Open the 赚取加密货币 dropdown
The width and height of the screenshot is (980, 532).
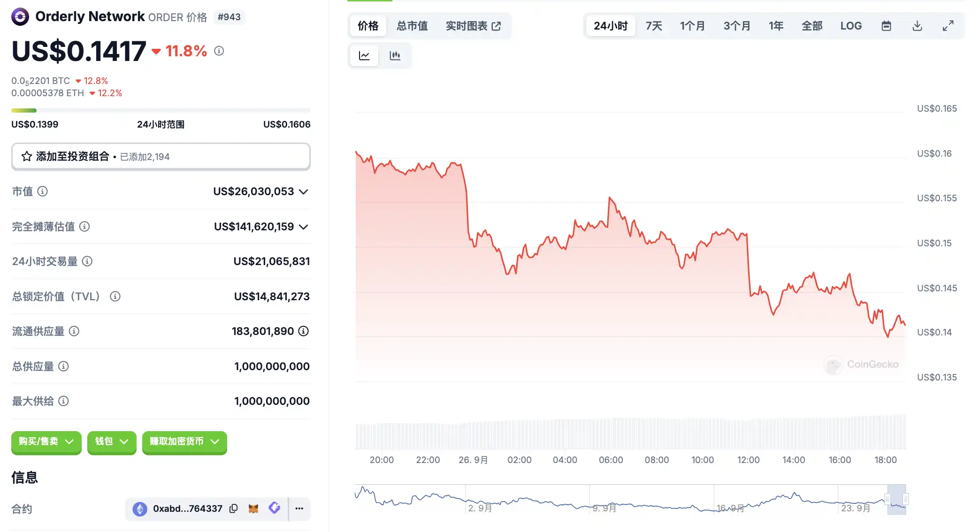point(184,441)
